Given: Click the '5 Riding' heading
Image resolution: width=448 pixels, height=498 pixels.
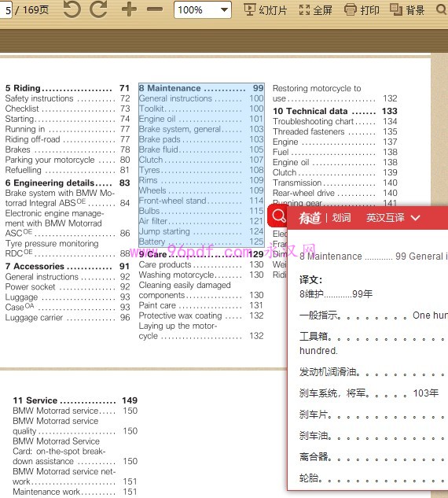Looking at the screenshot, I should point(68,88).
